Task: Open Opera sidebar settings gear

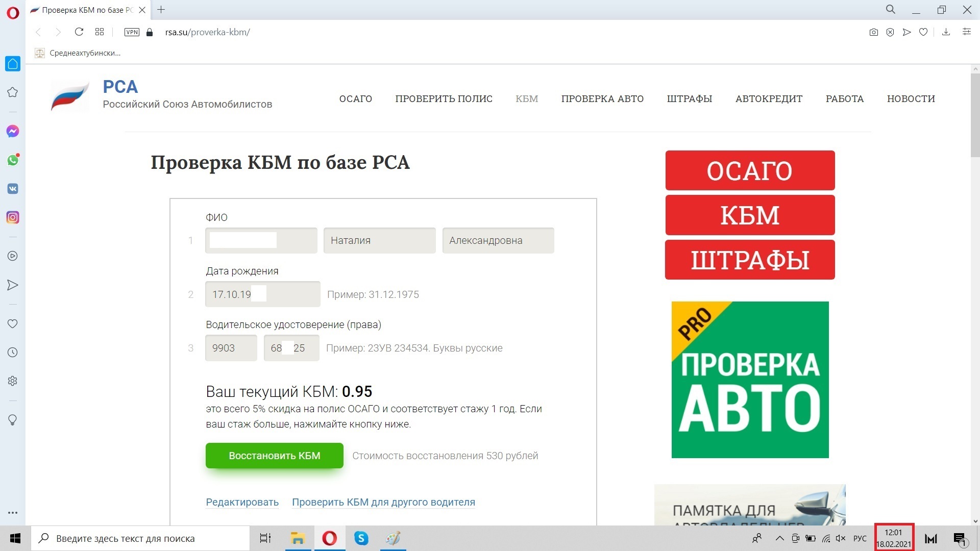Action: pos(13,381)
